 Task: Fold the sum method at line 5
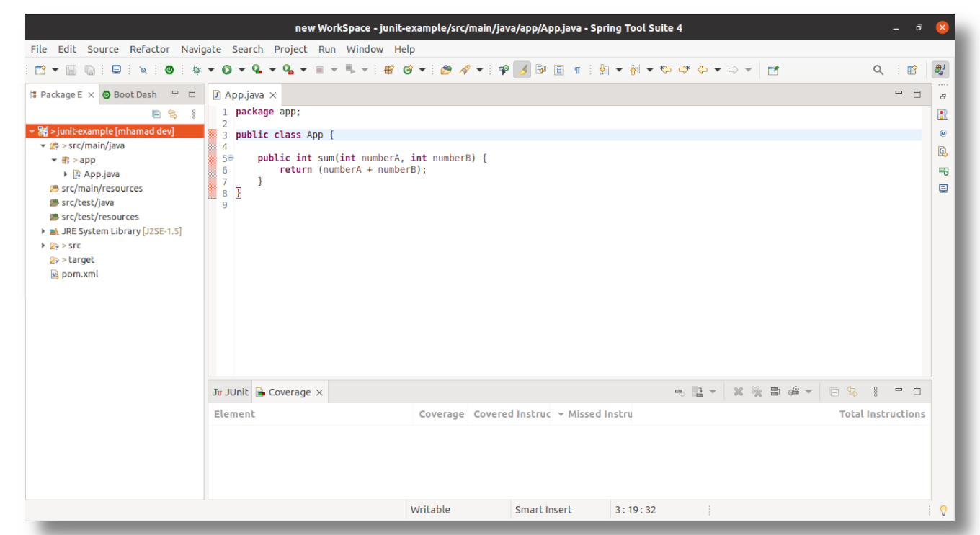pos(231,158)
